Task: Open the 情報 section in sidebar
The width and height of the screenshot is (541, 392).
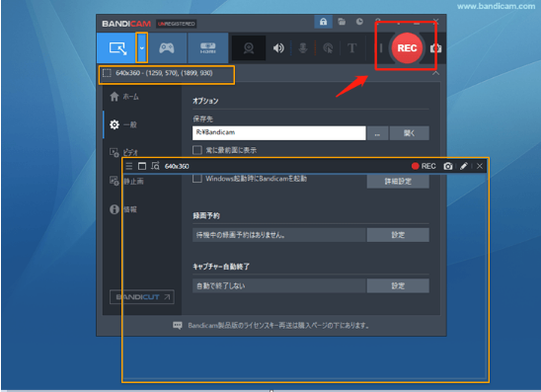Action: [123, 209]
